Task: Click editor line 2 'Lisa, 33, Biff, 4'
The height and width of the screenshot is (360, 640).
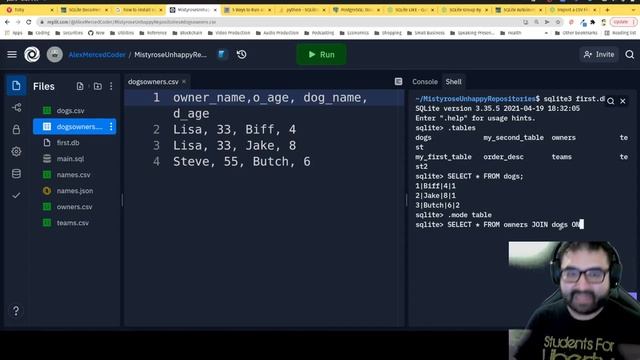Action: tap(234, 130)
